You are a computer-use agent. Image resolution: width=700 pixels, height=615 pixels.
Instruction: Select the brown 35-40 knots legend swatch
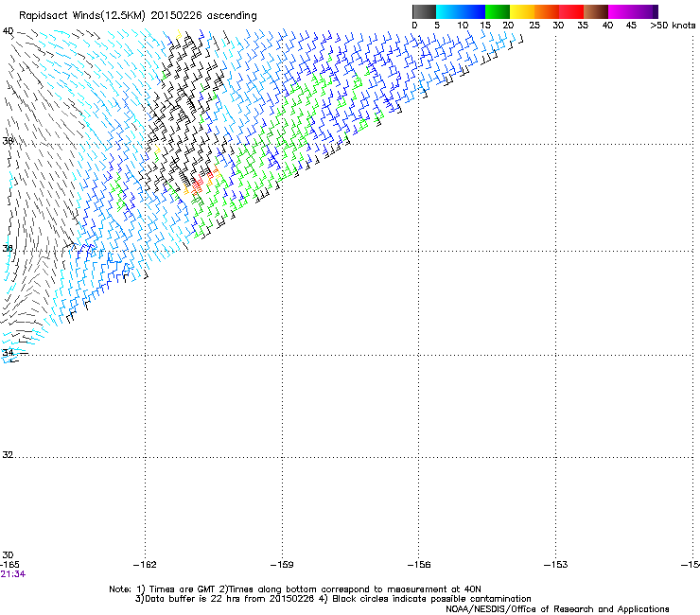[596, 11]
